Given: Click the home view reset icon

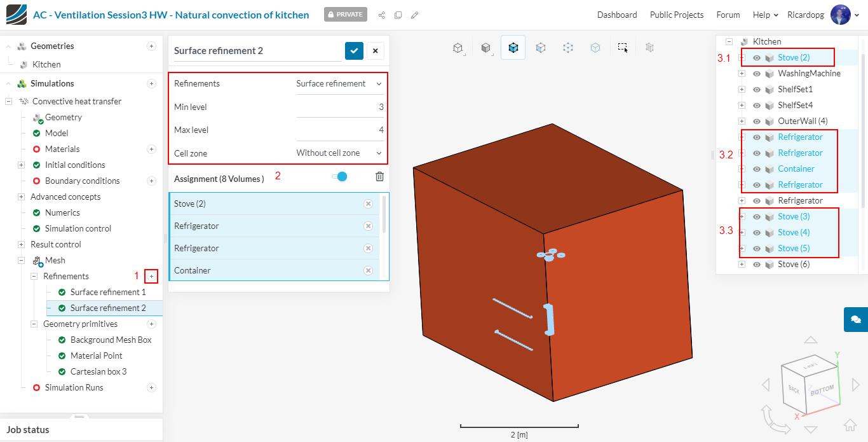Looking at the screenshot, I should coord(850,425).
